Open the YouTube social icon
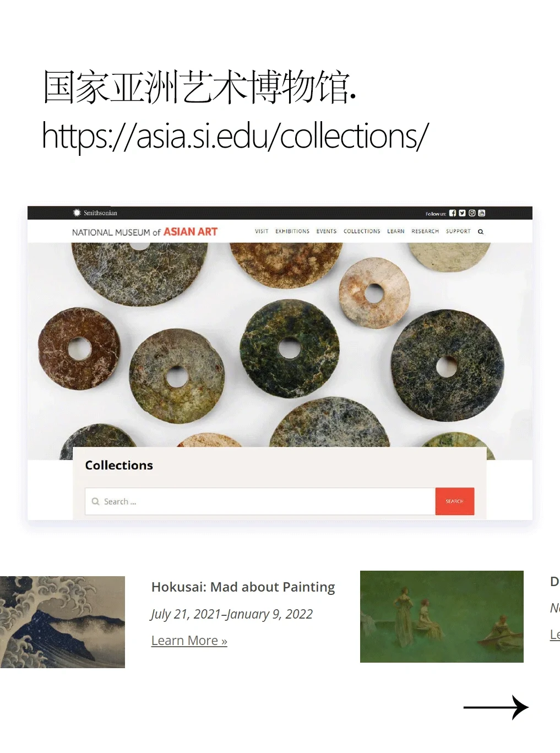 click(482, 213)
